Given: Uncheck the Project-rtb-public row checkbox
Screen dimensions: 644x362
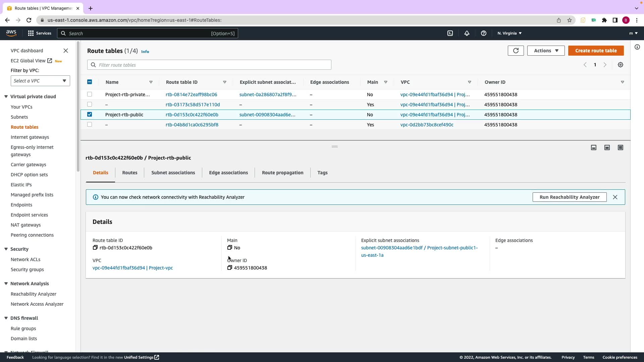Looking at the screenshot, I should click(x=90, y=114).
